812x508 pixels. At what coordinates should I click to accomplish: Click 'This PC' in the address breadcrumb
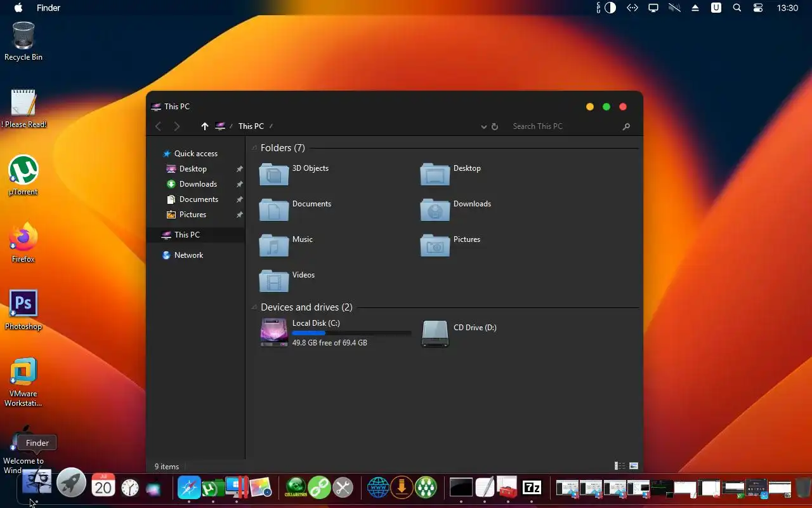point(251,126)
